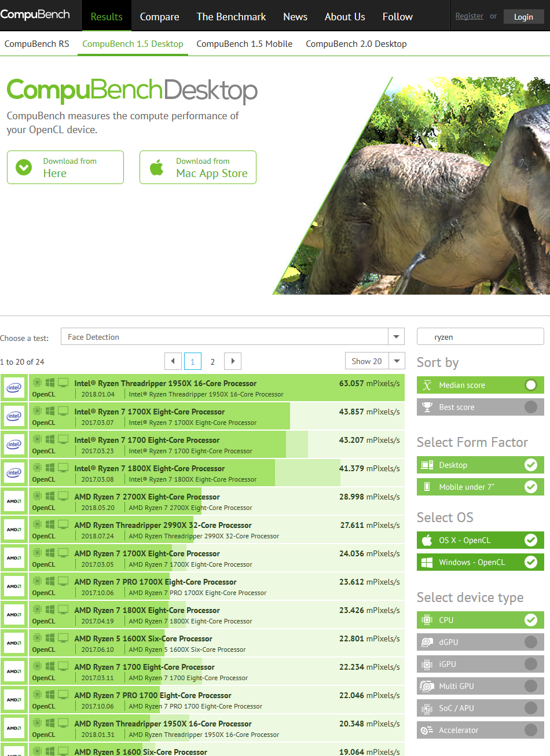Click the Register link
The height and width of the screenshot is (756, 550).
pos(469,16)
